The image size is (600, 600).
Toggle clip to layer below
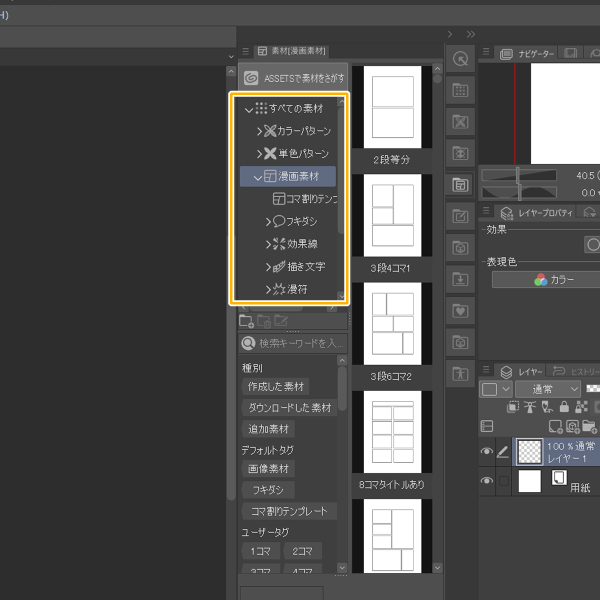pos(512,407)
